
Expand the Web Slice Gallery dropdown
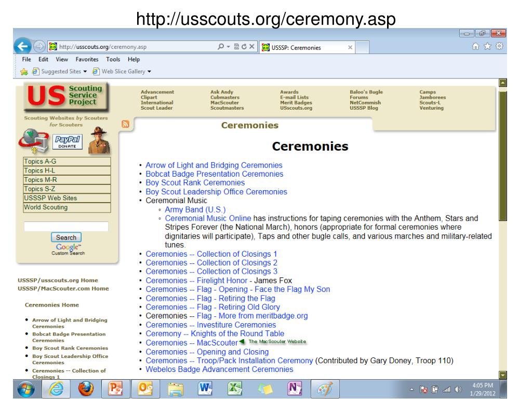click(149, 72)
